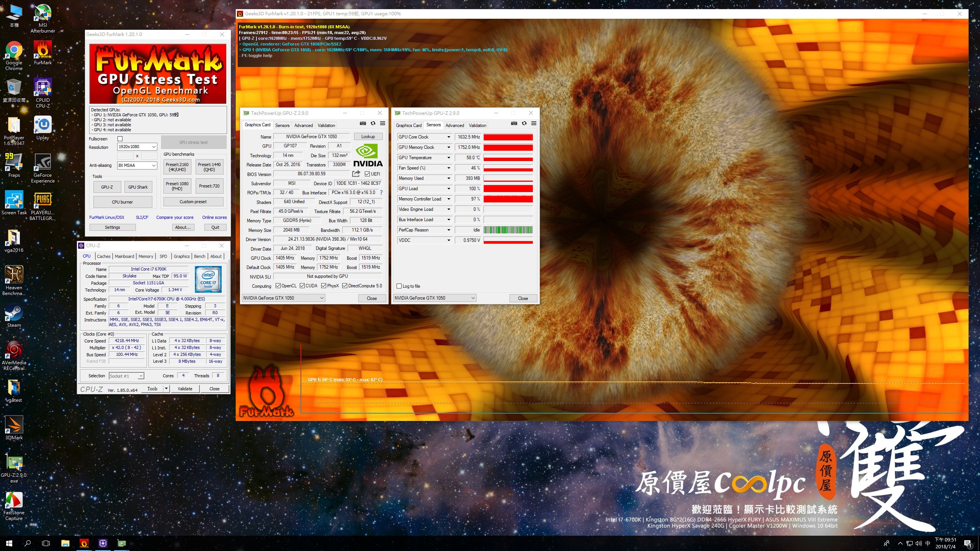Switch to Caches tab in CPU-Z
The image size is (980, 551).
(x=103, y=256)
